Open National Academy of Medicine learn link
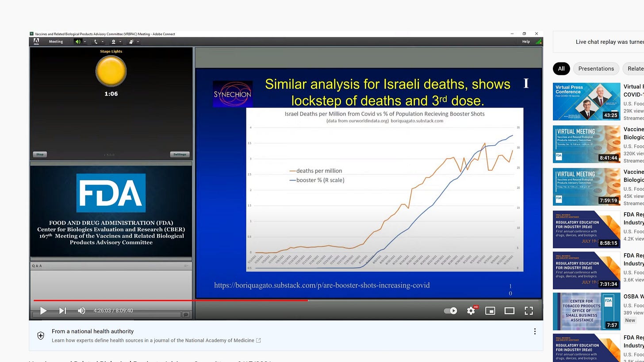Image resolution: width=644 pixels, height=362 pixels. coord(156,340)
